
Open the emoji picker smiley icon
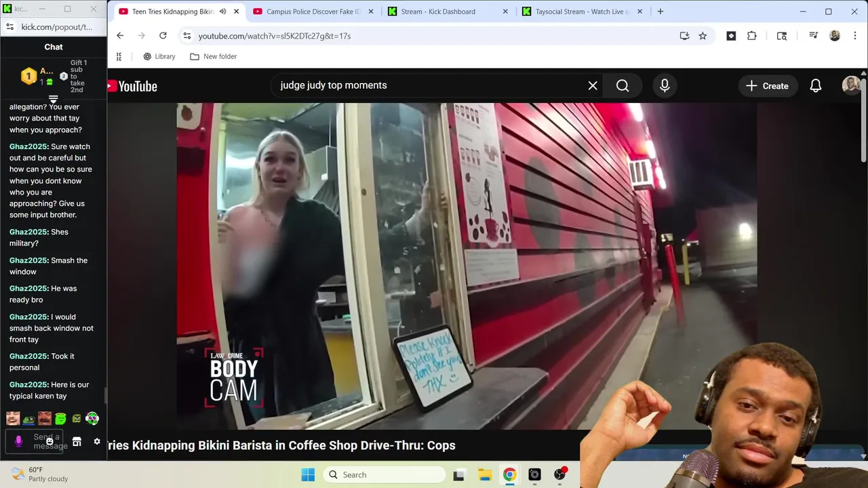click(x=50, y=441)
